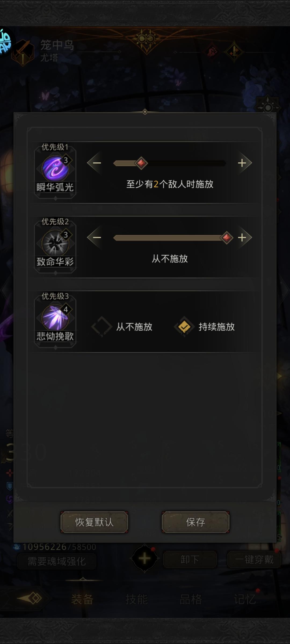
Task: Select the 悲恸挽歌 skill icon
Action: tap(55, 318)
